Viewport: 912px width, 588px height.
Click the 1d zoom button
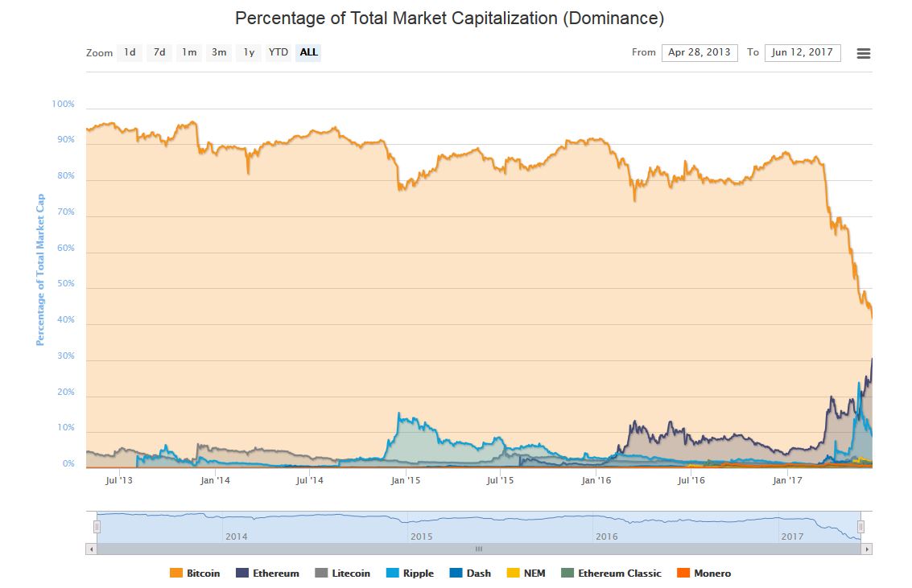(130, 52)
